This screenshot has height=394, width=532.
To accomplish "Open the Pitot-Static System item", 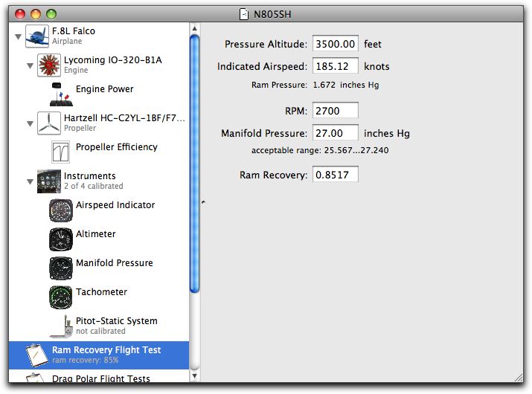I will pos(103,326).
